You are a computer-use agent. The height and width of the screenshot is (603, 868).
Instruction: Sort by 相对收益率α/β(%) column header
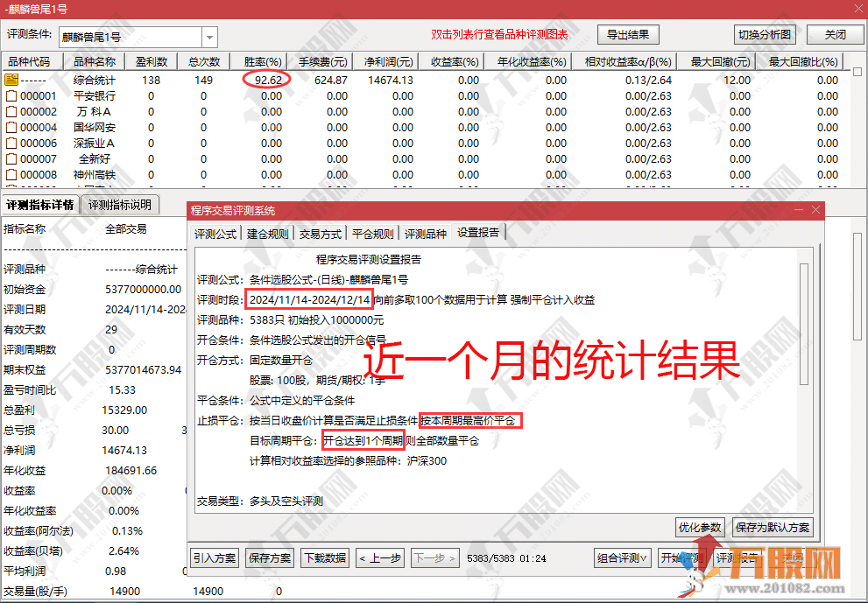click(627, 61)
